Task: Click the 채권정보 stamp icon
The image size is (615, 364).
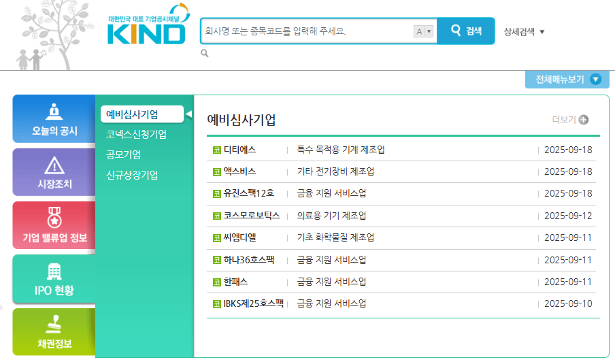Action: coord(54,324)
